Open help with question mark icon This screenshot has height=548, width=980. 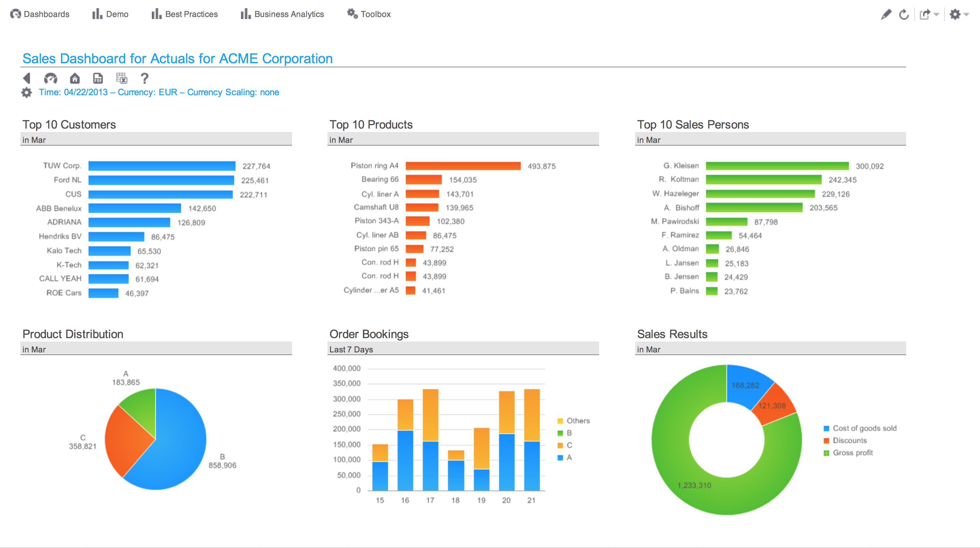point(145,78)
